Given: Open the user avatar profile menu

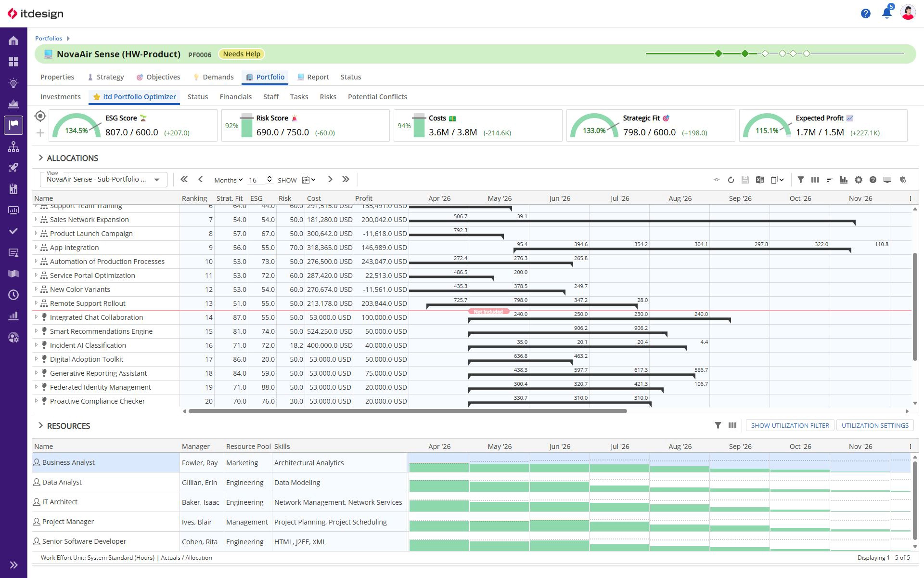Looking at the screenshot, I should (908, 13).
